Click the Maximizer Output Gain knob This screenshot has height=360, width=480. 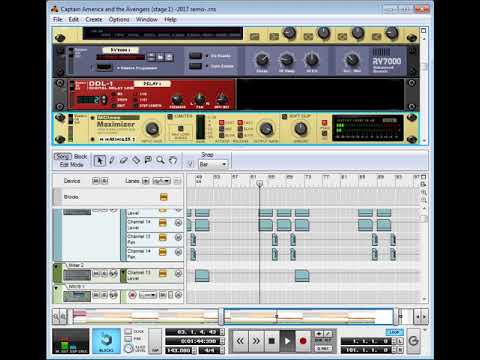[x=266, y=129]
